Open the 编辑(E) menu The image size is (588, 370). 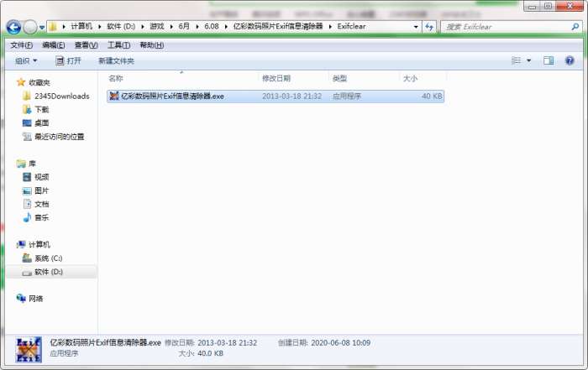(x=54, y=45)
